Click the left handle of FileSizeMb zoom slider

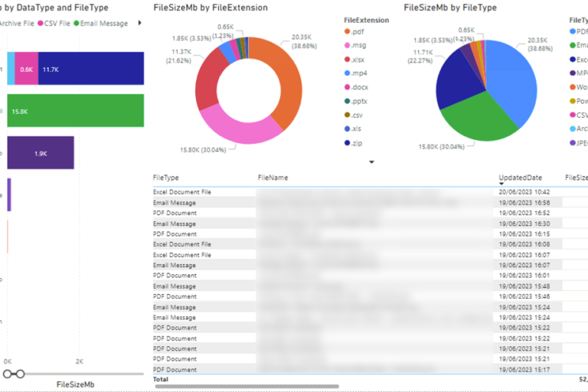pos(8,374)
